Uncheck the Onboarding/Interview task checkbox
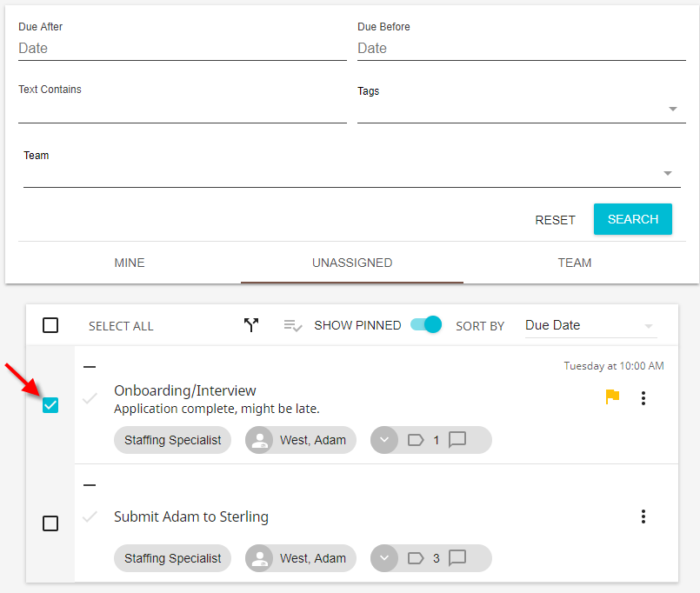This screenshot has height=593, width=700. 50,405
